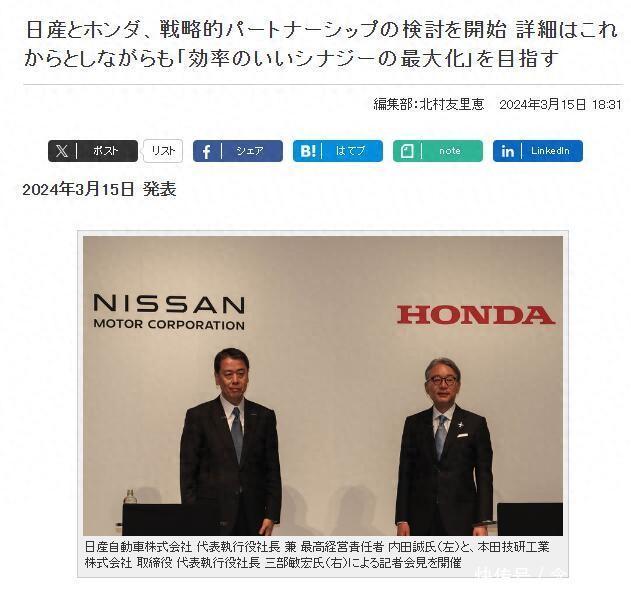Click the Hatena B! icon
Image resolution: width=631 pixels, height=591 pixels.
(308, 151)
